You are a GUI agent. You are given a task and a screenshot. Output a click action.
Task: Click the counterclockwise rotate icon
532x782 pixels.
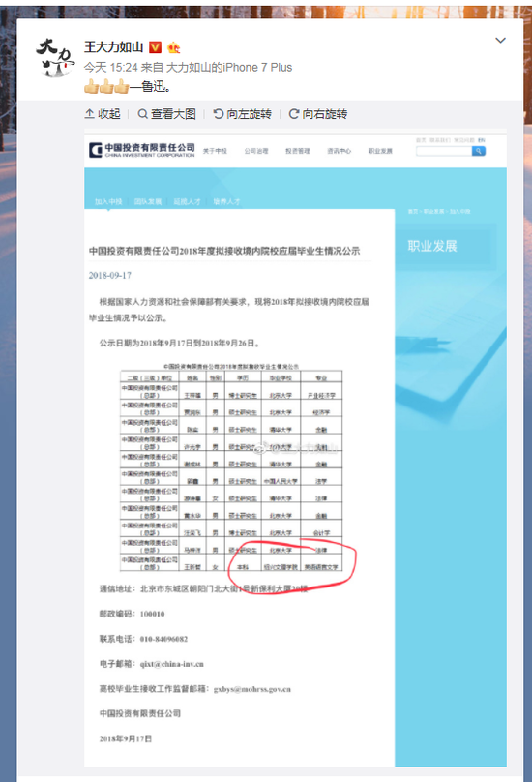coord(219,114)
